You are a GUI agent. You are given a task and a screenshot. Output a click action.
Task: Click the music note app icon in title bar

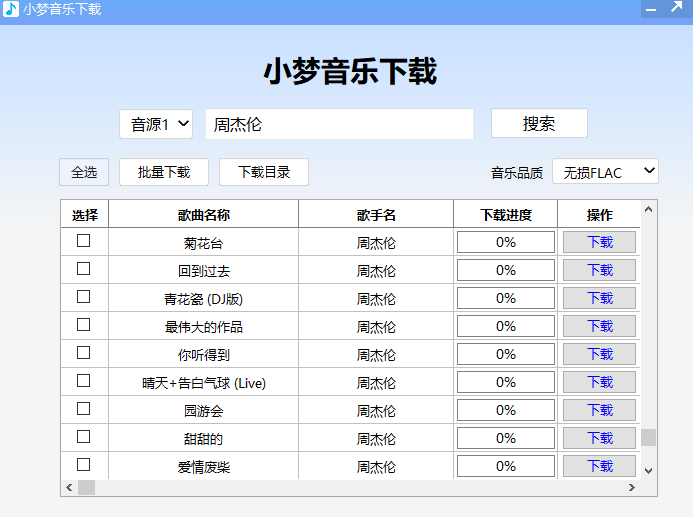11,9
